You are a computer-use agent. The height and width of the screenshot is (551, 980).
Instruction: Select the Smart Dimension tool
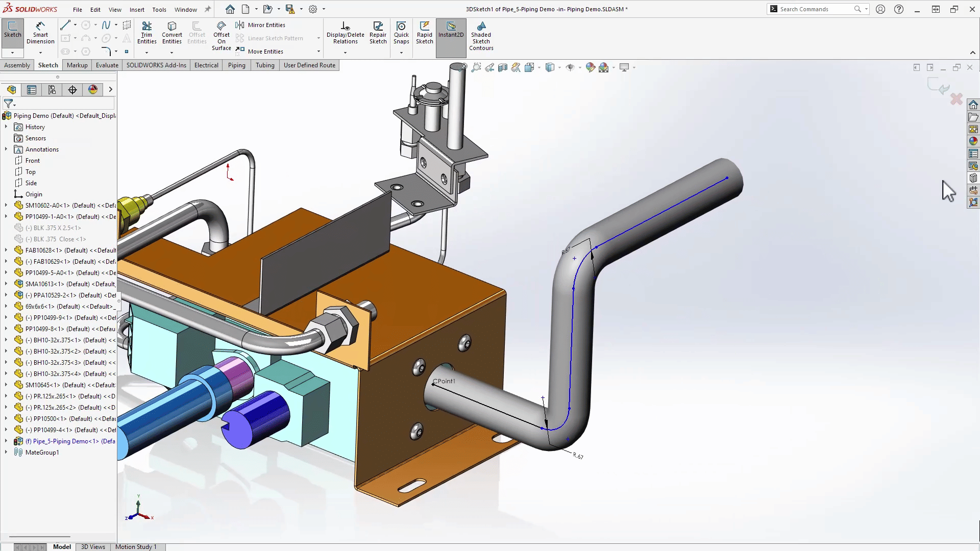40,33
